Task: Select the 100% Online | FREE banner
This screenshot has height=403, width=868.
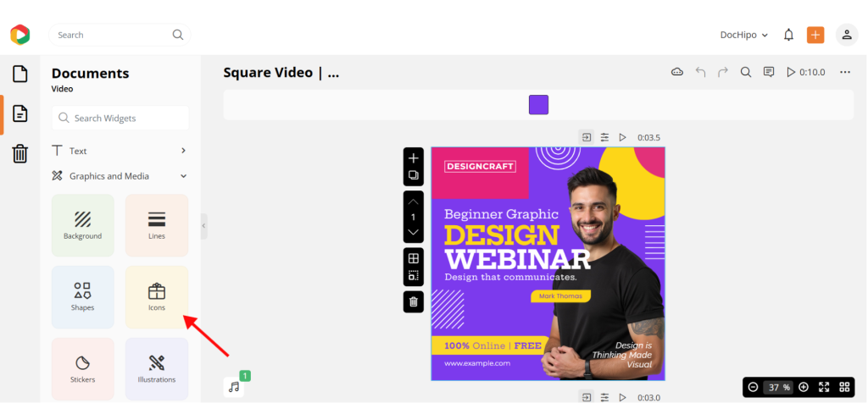Action: click(x=490, y=345)
